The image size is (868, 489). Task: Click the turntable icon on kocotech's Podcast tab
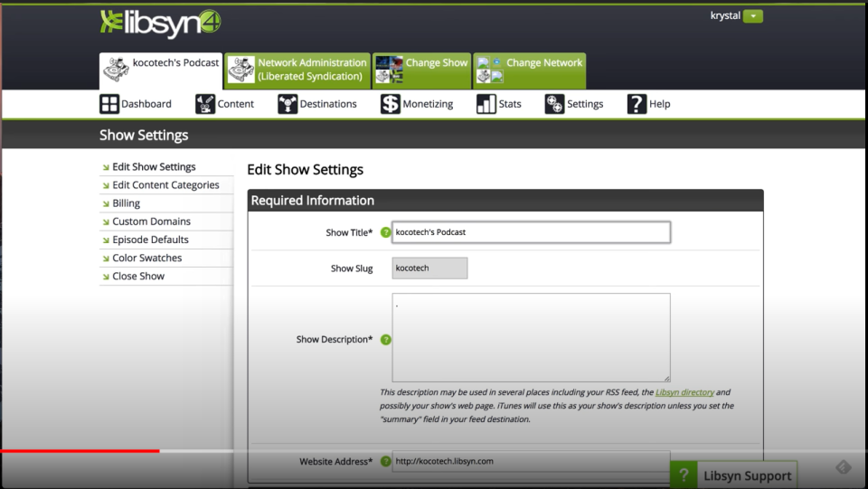coord(117,70)
